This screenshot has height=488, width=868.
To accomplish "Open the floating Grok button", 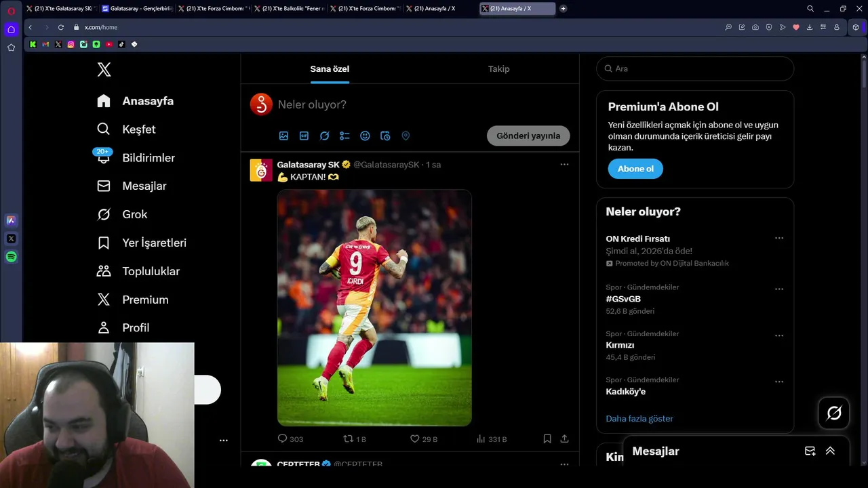I will pos(834,413).
